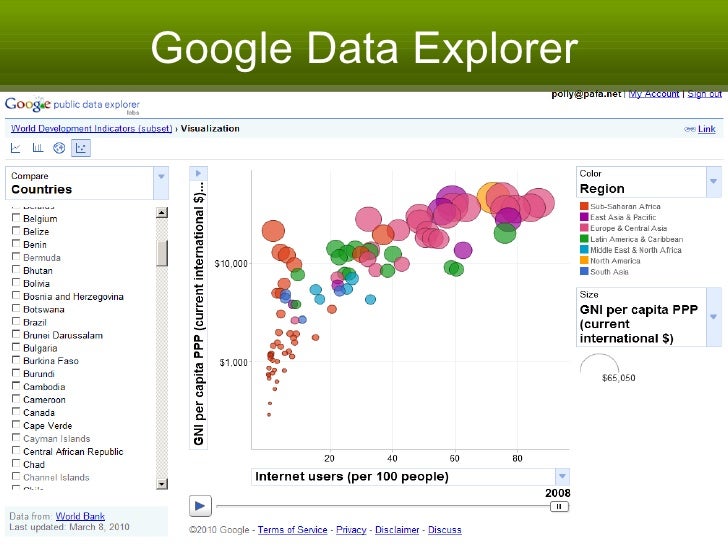Viewport: 728px width, 546px height.
Task: Click the Sub-Saharan Africa color swatch
Action: pos(584,206)
